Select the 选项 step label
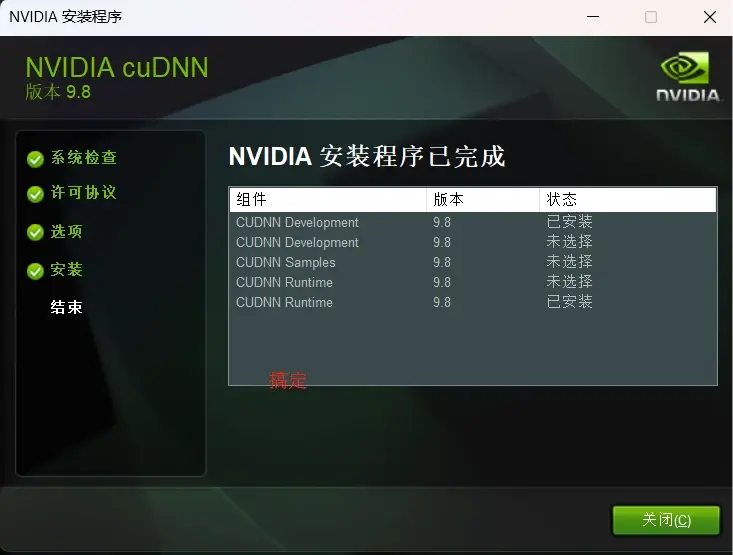733x555 pixels. (x=67, y=231)
